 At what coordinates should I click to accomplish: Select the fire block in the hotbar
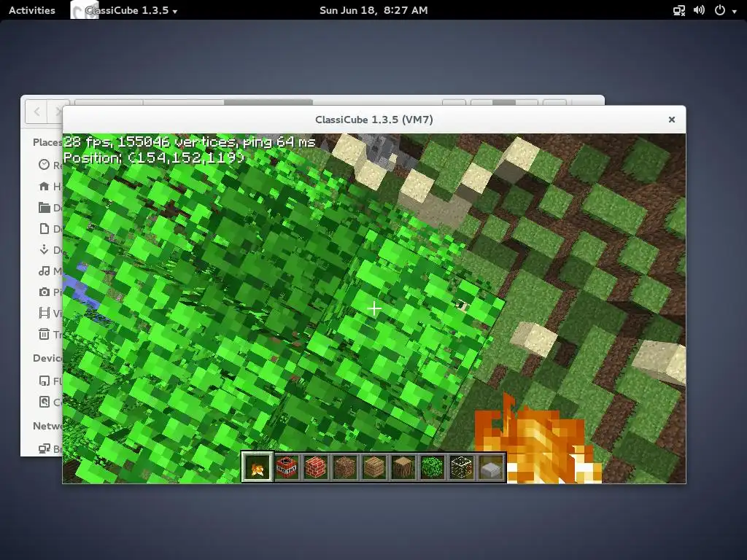[258, 467]
